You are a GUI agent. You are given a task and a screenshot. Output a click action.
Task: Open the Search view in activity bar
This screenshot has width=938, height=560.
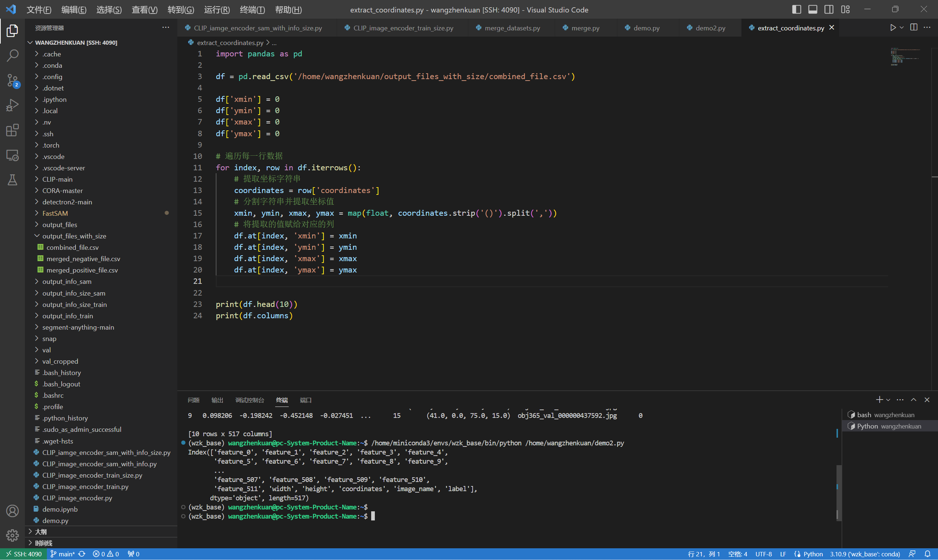[x=12, y=55]
